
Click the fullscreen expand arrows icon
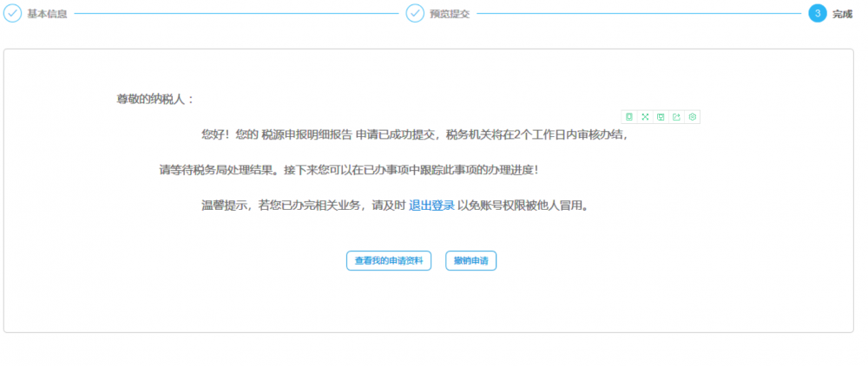click(x=645, y=116)
